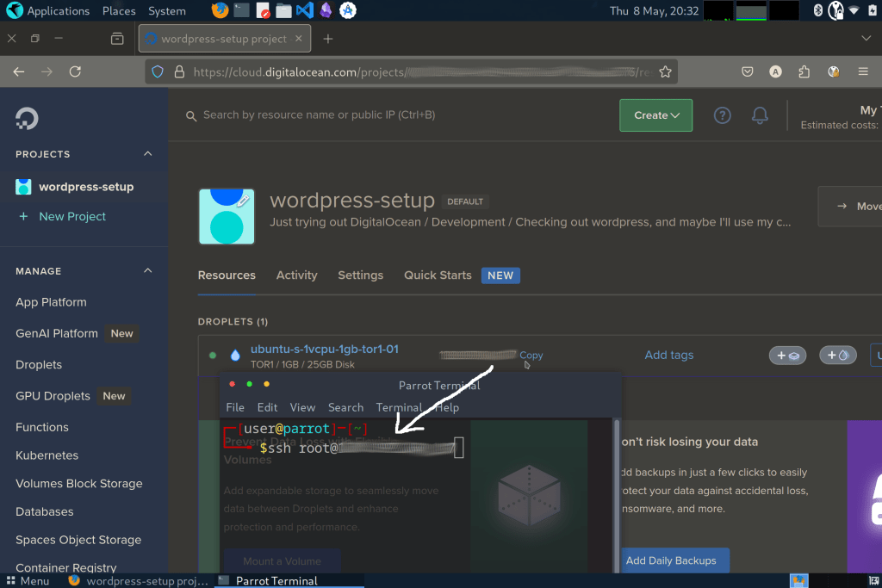Launch the VS Code icon in top panel
The width and height of the screenshot is (882, 588).
(304, 10)
